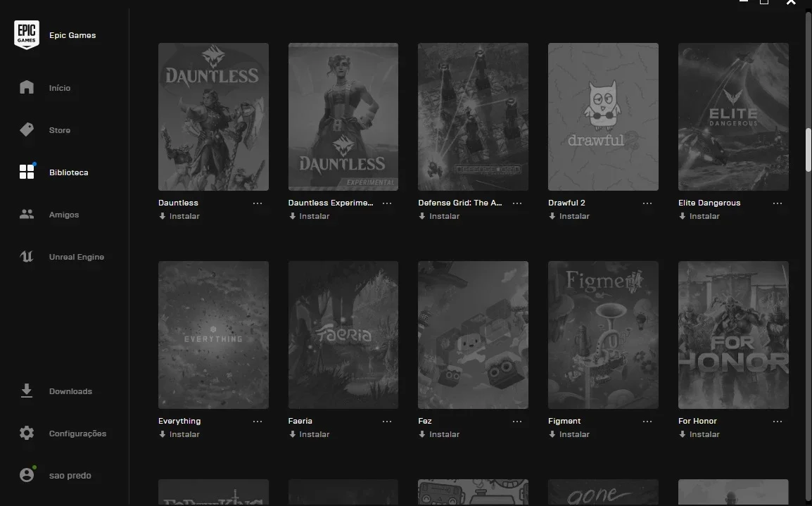Viewport: 812px width, 506px height.
Task: Click Instalar under For Honor
Action: click(699, 434)
